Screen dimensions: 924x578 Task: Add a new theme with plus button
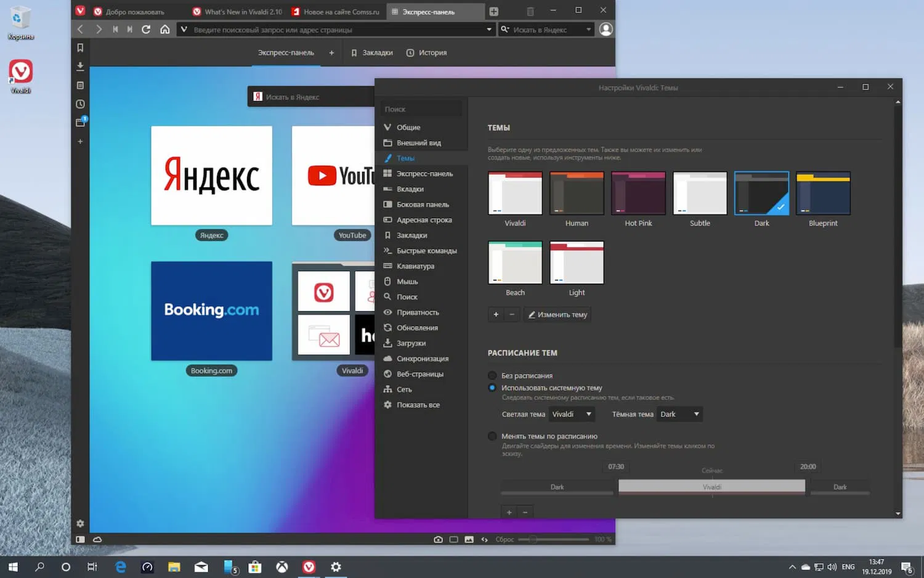[496, 314]
